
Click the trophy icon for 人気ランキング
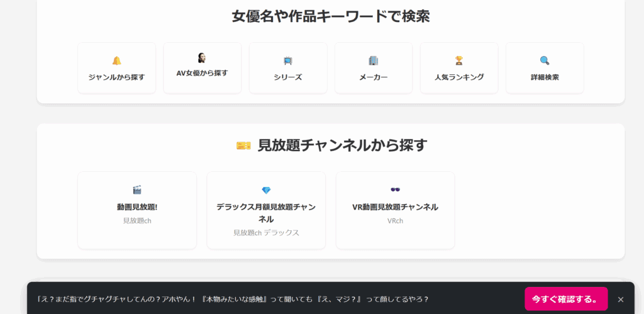pyautogui.click(x=459, y=60)
